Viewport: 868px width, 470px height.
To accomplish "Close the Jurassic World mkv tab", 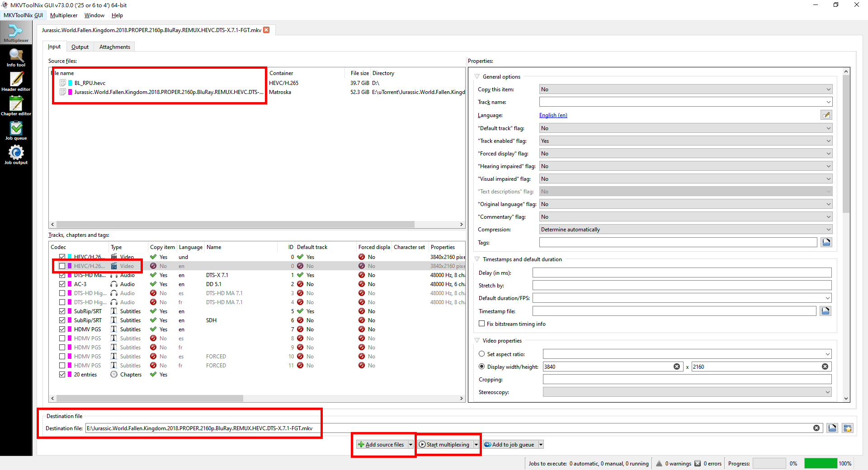I will point(267,30).
